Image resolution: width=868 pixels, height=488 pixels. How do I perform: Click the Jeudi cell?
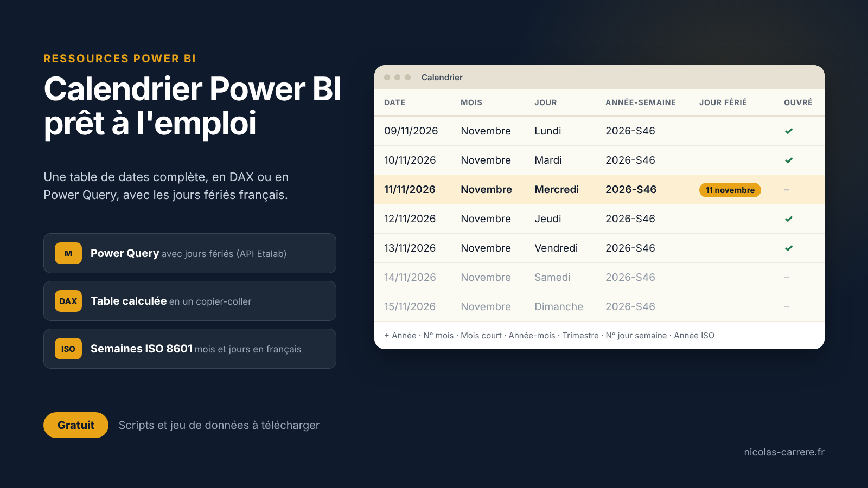(548, 219)
